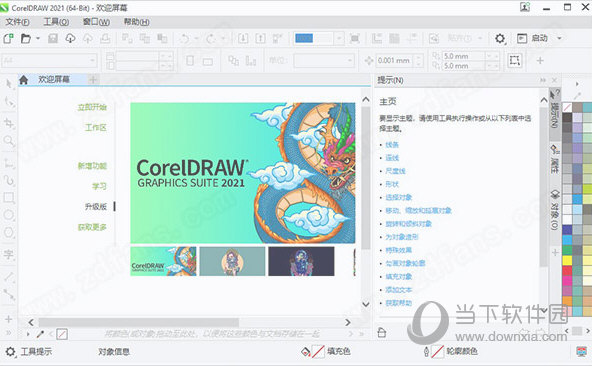This screenshot has height=366, width=592.
Task: Select the Text tool in toolbox
Action: click(x=8, y=255)
